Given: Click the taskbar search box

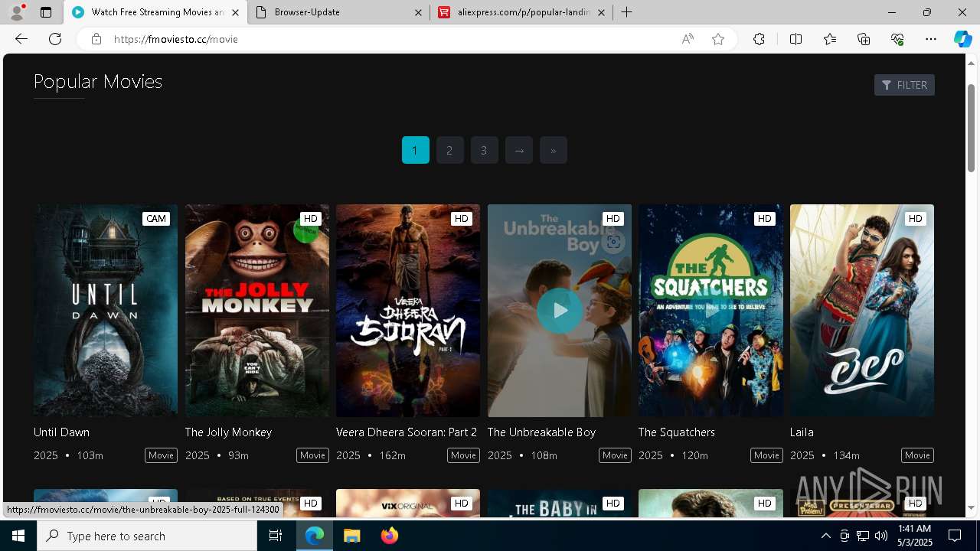Looking at the screenshot, I should pyautogui.click(x=147, y=536).
